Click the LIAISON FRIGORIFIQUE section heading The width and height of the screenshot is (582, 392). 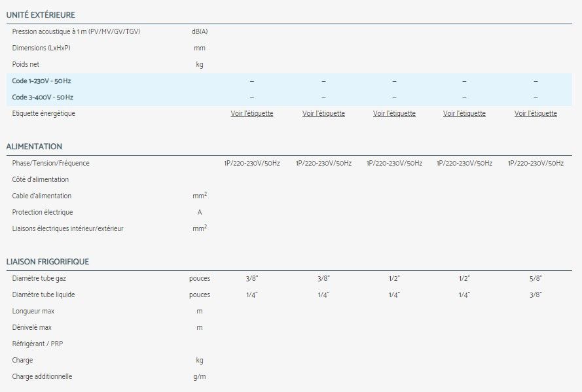(x=47, y=262)
